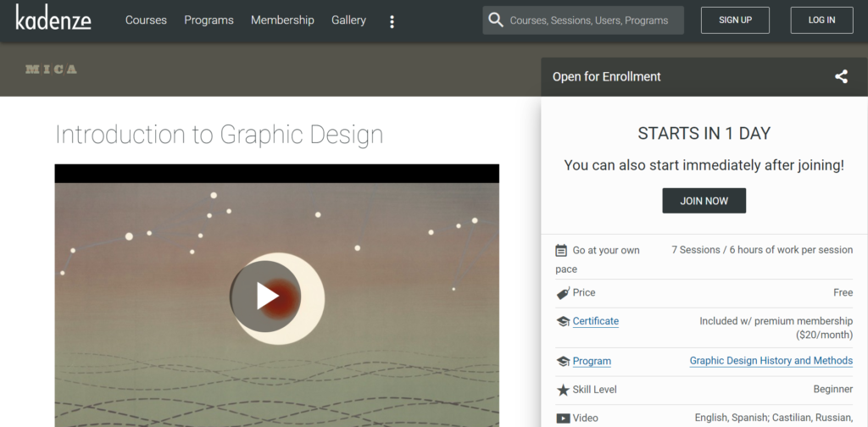
Task: Click 'You can also start immediately' text
Action: (x=704, y=165)
